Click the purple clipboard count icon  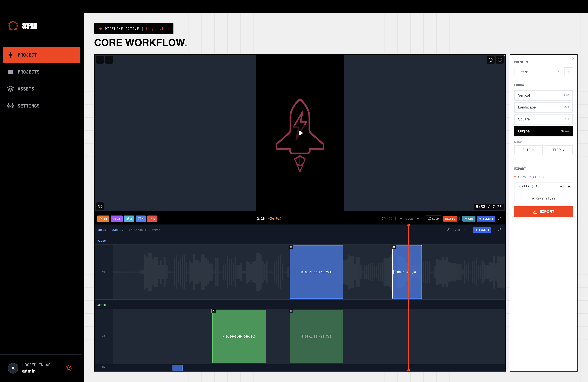point(117,219)
